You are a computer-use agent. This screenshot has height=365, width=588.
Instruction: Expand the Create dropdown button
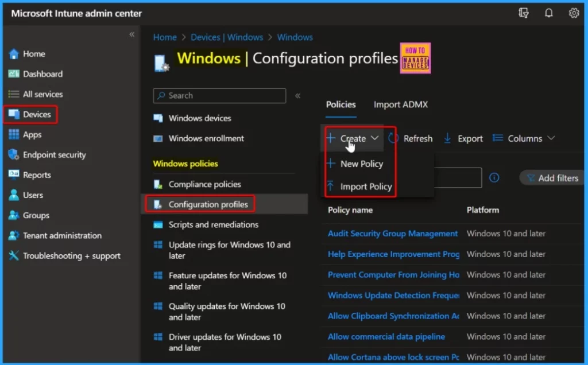pyautogui.click(x=352, y=139)
